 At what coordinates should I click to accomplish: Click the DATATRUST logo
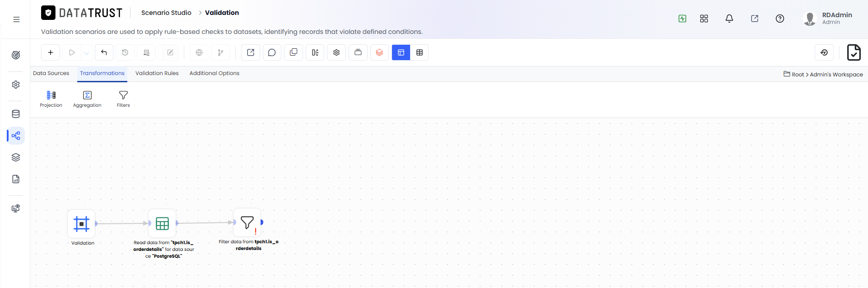tap(82, 13)
